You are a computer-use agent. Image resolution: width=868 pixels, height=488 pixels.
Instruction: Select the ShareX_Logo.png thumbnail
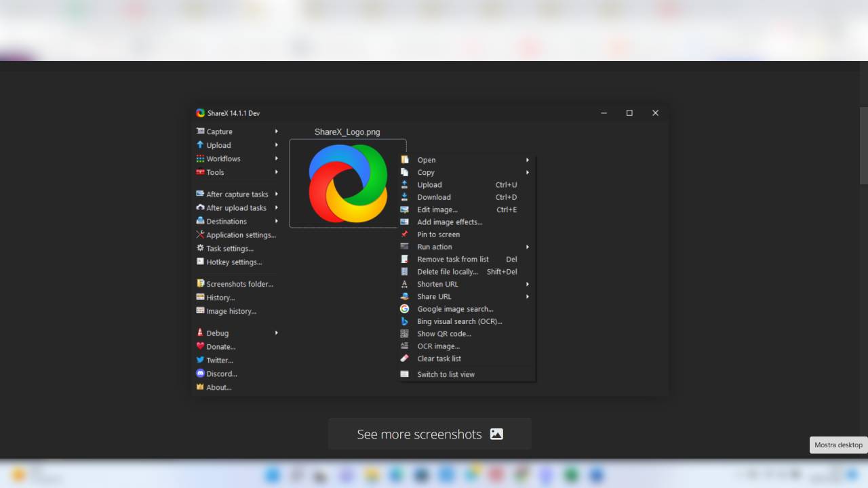tap(347, 183)
